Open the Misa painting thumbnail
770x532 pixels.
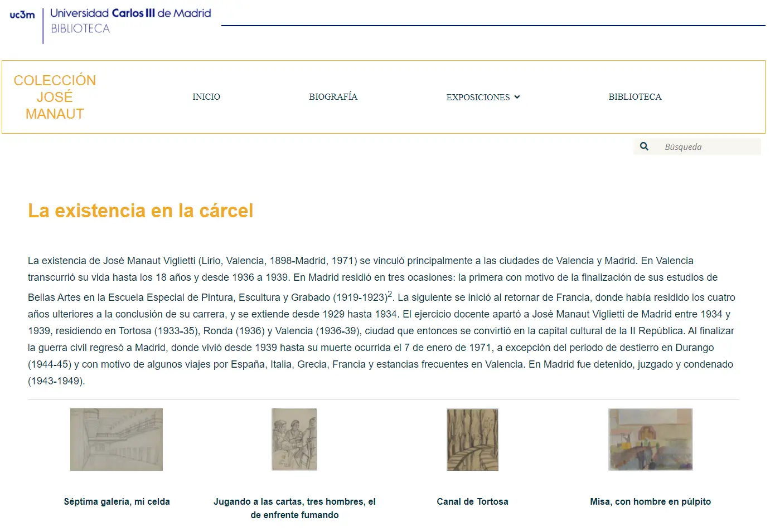coord(651,440)
